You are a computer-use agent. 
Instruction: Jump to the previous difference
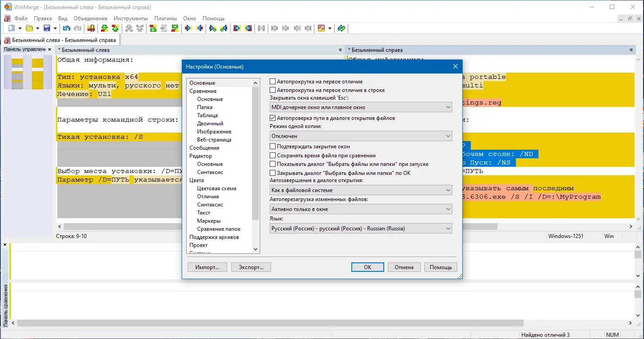click(115, 28)
